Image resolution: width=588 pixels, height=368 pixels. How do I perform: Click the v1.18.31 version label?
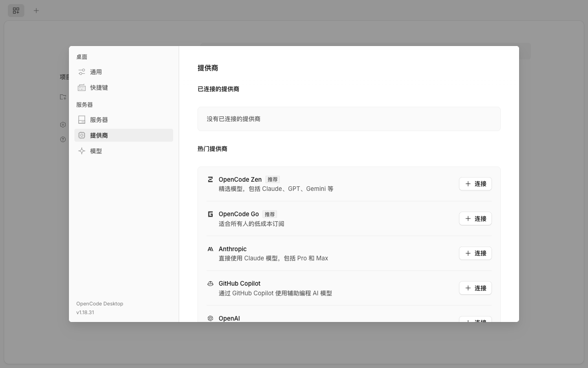point(85,312)
